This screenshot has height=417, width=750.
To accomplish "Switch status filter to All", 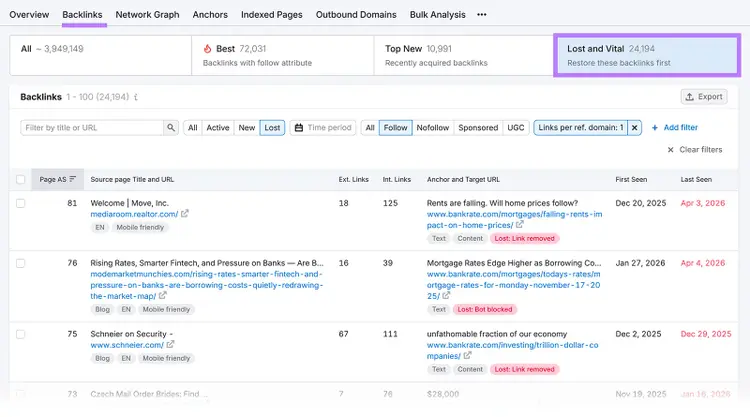I will coord(192,128).
